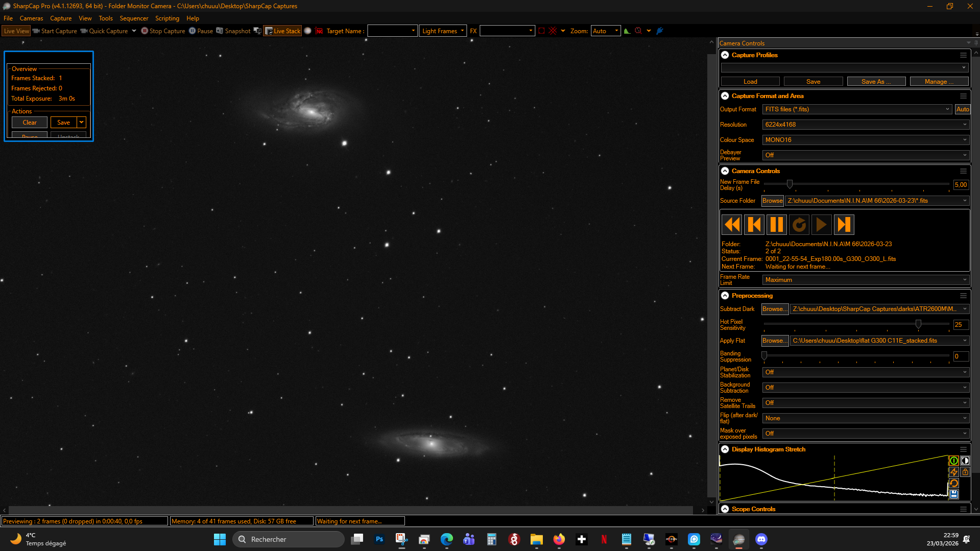Click the Hot Pixel Sensitivity slider
This screenshot has height=551, width=980.
(857, 324)
